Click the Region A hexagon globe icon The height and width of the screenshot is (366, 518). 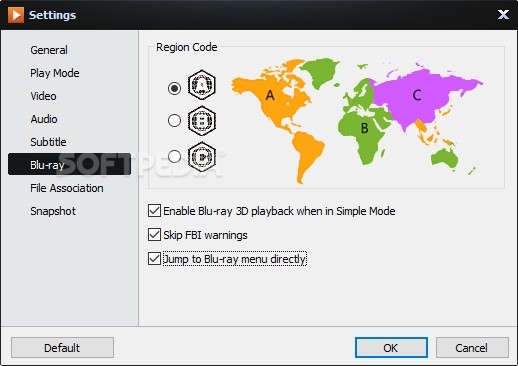coord(202,85)
